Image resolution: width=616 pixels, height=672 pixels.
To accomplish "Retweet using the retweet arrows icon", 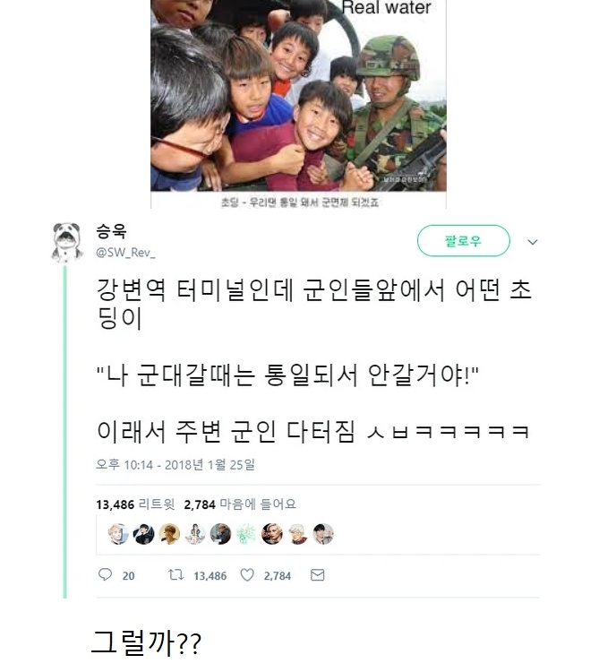I will [x=175, y=575].
